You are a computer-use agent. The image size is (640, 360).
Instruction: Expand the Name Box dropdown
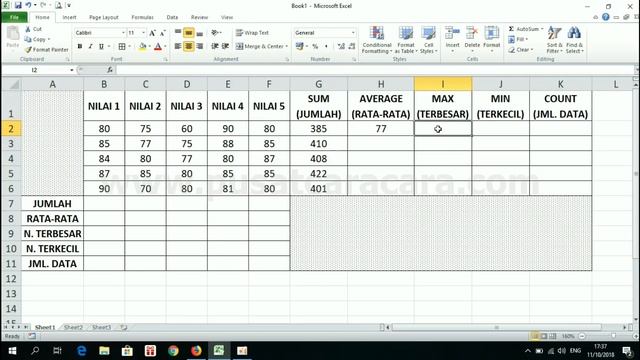click(72, 70)
